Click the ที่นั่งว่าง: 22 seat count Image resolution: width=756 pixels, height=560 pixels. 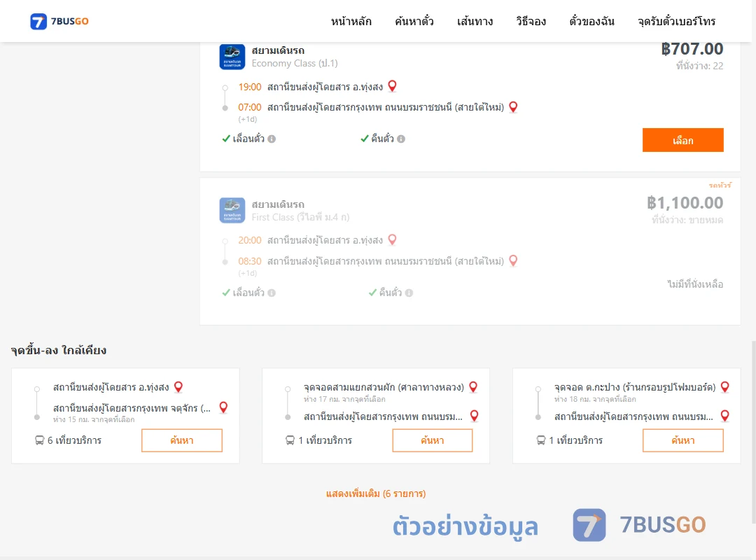pos(699,66)
